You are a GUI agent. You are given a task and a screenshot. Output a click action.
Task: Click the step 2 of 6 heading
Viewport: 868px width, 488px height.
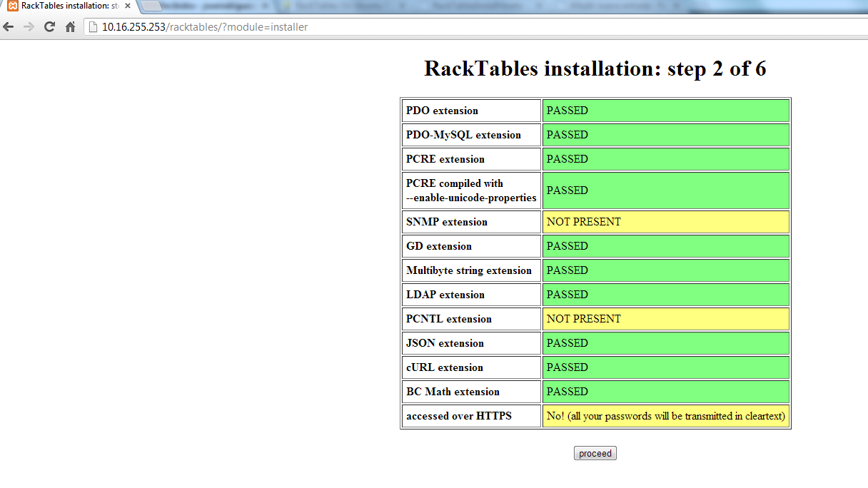click(x=595, y=68)
